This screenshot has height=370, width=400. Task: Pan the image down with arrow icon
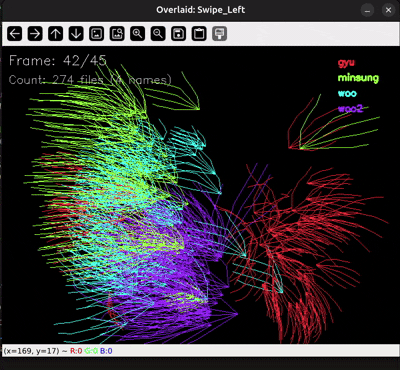pos(76,34)
